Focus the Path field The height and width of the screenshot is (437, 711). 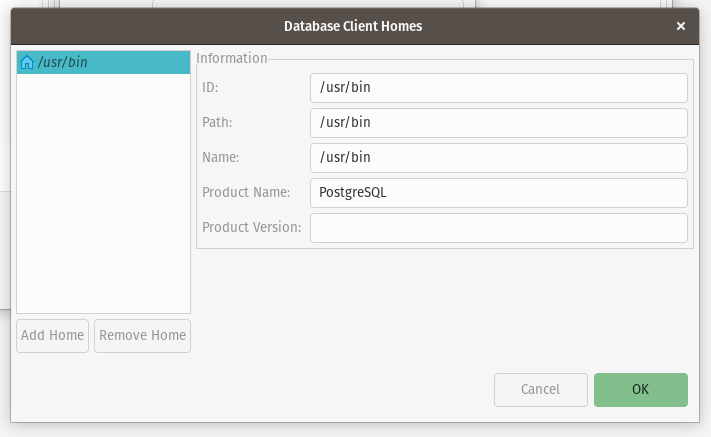499,123
